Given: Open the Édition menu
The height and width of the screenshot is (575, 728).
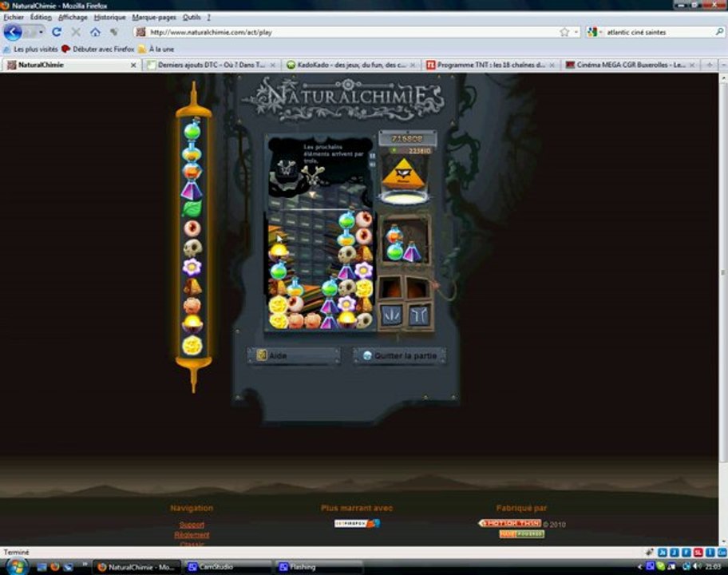Looking at the screenshot, I should click(41, 18).
